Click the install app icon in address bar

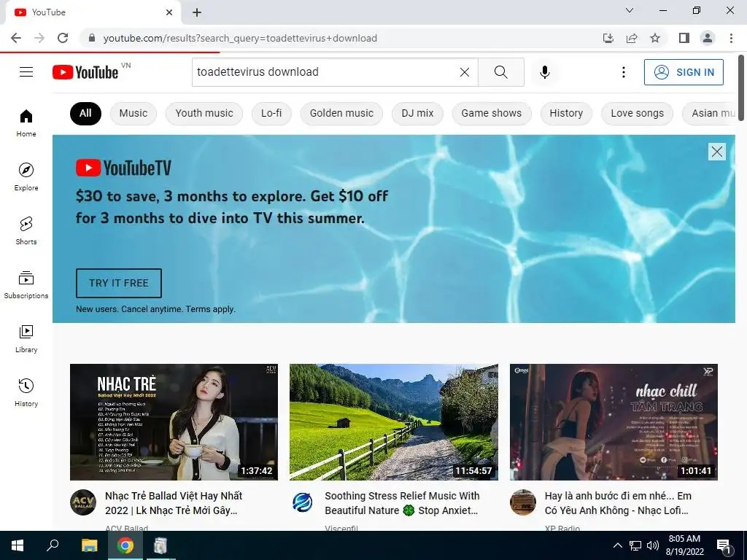pyautogui.click(x=608, y=38)
